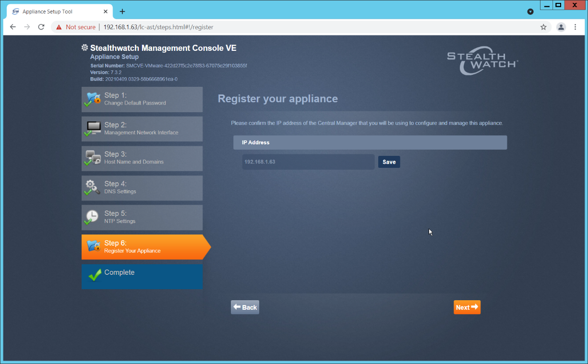588x364 pixels.
Task: Click the gear icon beside Stealthwatch title
Action: pyautogui.click(x=85, y=48)
